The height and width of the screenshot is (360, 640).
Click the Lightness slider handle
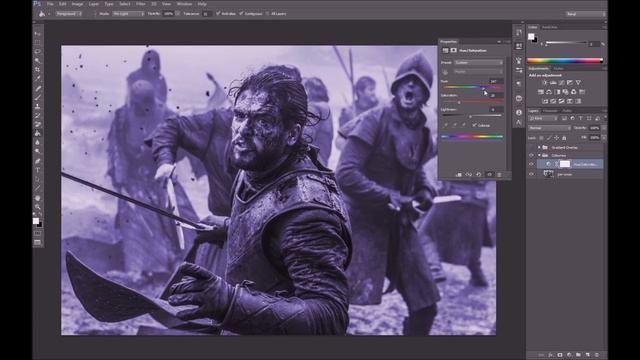[x=470, y=117]
